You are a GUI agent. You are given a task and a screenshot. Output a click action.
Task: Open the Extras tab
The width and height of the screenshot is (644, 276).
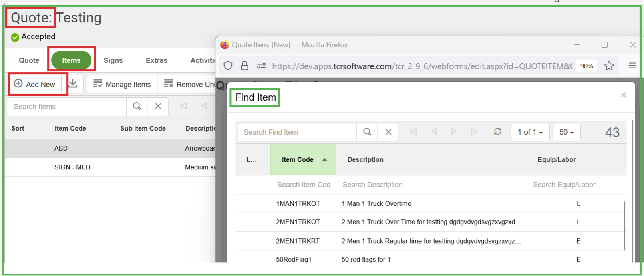point(156,60)
